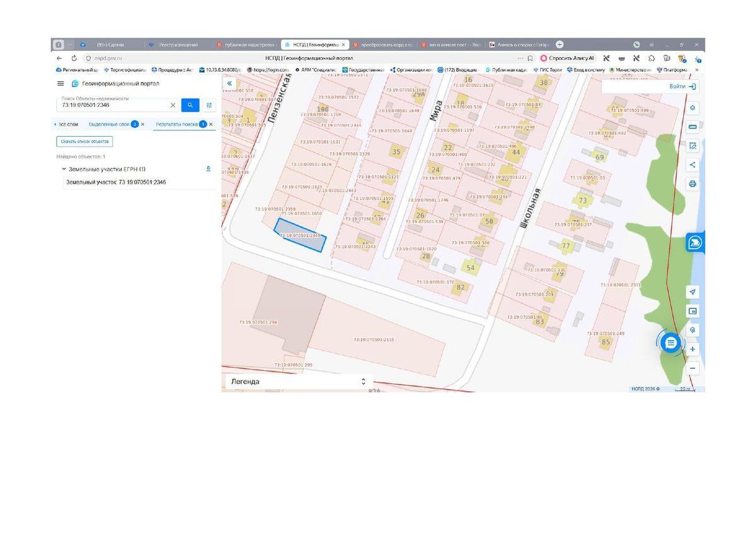Show more bookmarks with the double chevron

pyautogui.click(x=696, y=70)
